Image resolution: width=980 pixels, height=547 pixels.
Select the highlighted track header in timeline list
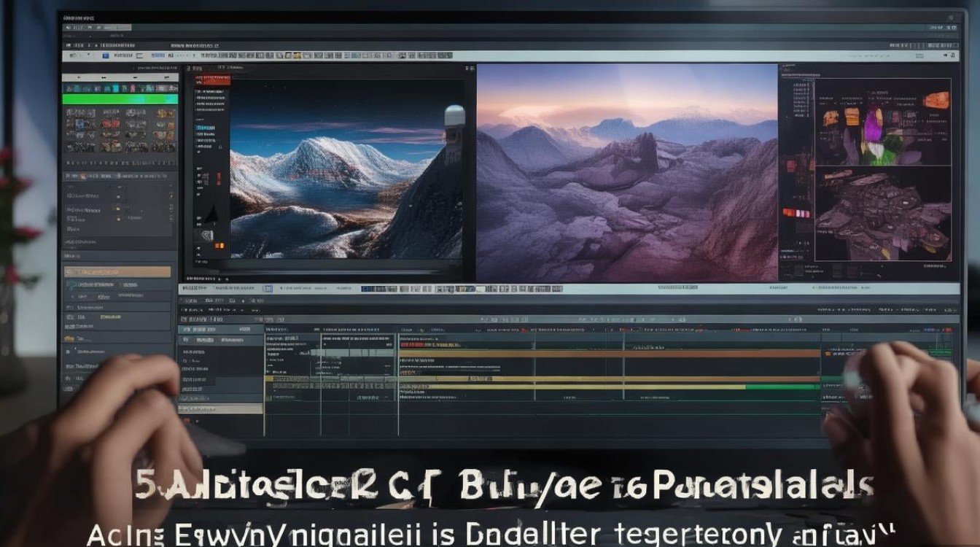pos(219,330)
